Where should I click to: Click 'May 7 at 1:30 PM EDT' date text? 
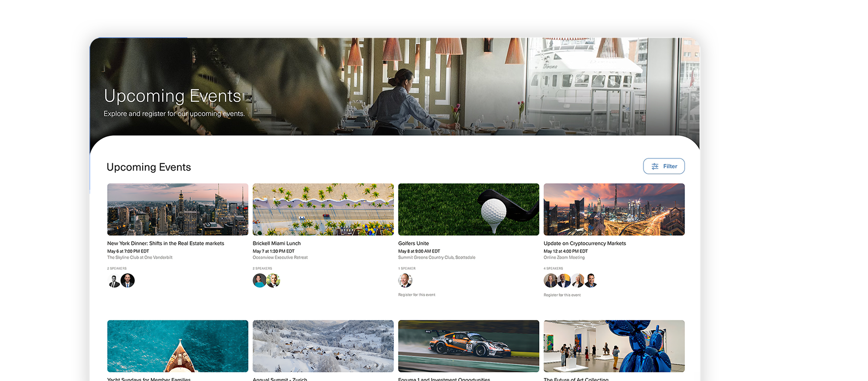(x=273, y=251)
